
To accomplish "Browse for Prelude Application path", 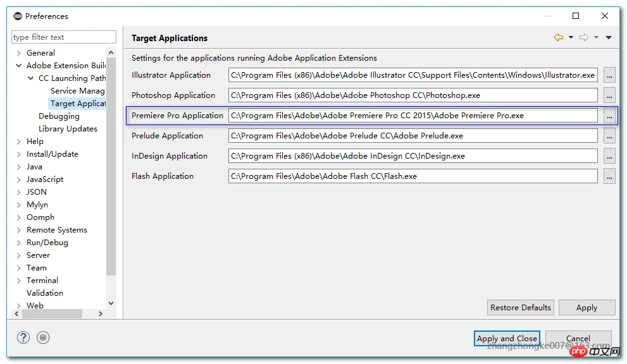I will tap(609, 136).
